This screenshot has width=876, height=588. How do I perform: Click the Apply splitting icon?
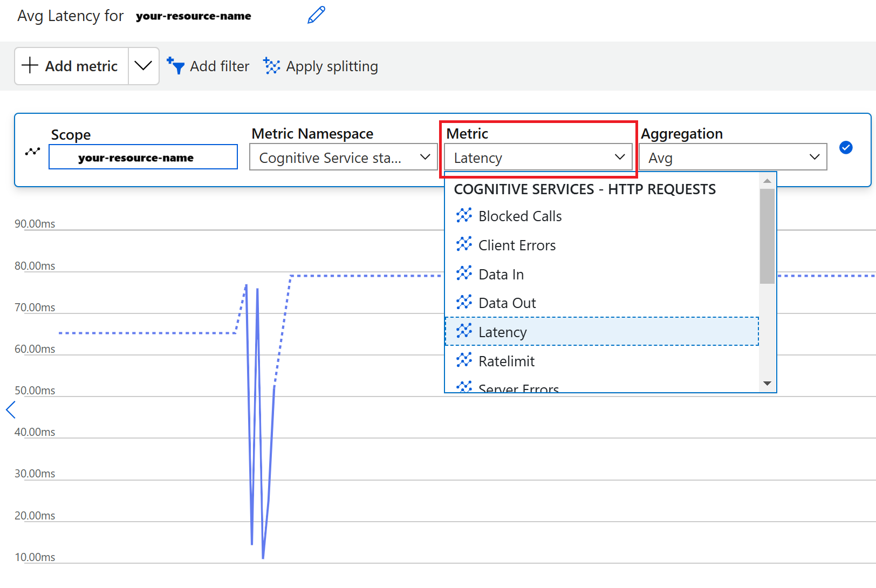tap(271, 66)
